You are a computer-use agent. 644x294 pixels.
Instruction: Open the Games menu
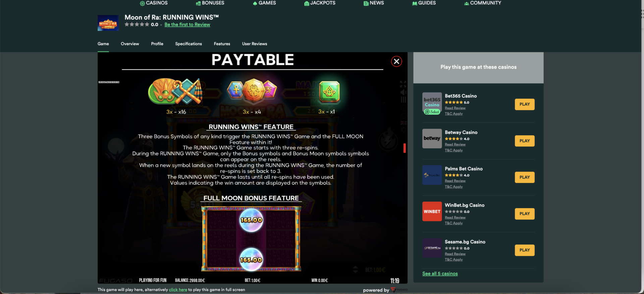[x=264, y=3]
